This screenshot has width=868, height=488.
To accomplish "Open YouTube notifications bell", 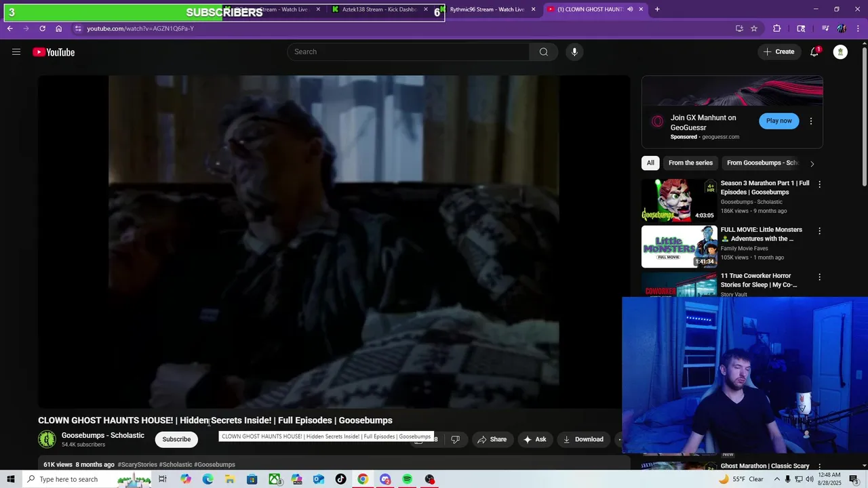I will [814, 52].
